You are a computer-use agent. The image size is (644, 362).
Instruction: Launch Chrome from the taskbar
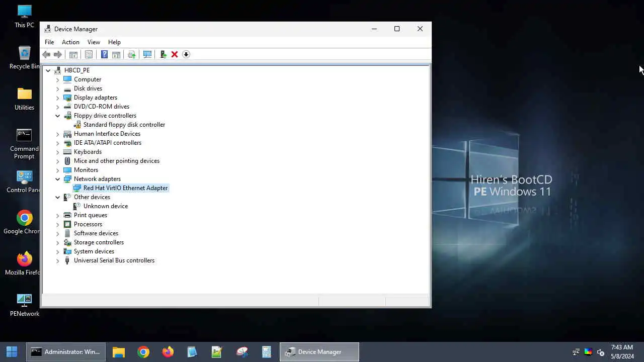[x=143, y=352]
